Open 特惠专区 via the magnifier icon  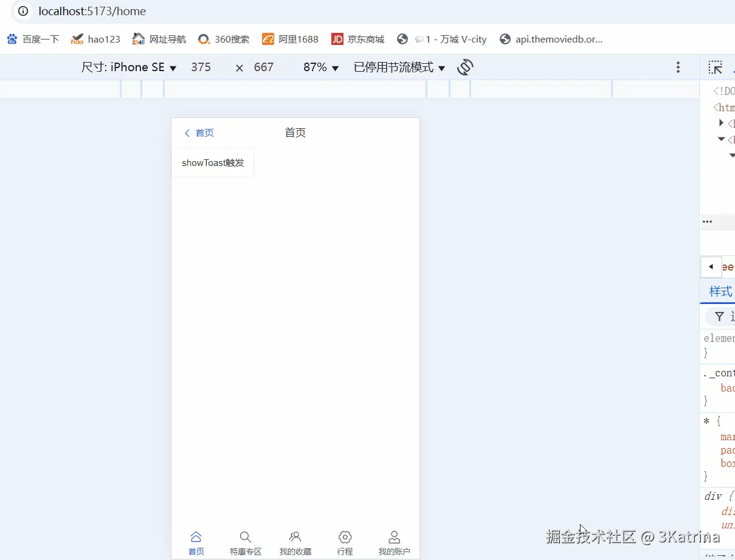click(x=246, y=536)
